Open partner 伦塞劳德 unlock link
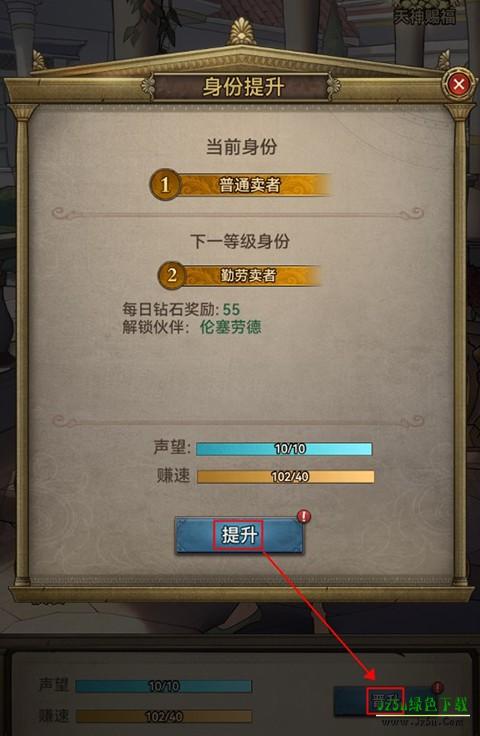This screenshot has width=480, height=736. (x=231, y=327)
